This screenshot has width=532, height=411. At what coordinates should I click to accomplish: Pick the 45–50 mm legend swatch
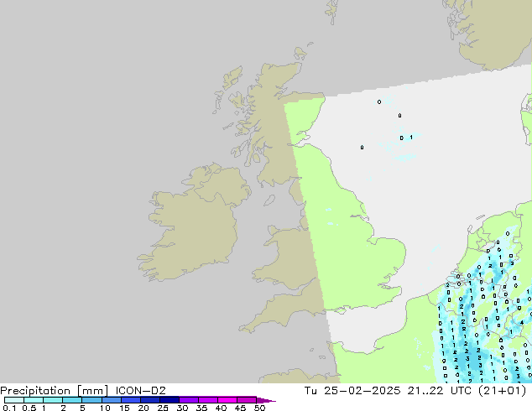pyautogui.click(x=247, y=400)
